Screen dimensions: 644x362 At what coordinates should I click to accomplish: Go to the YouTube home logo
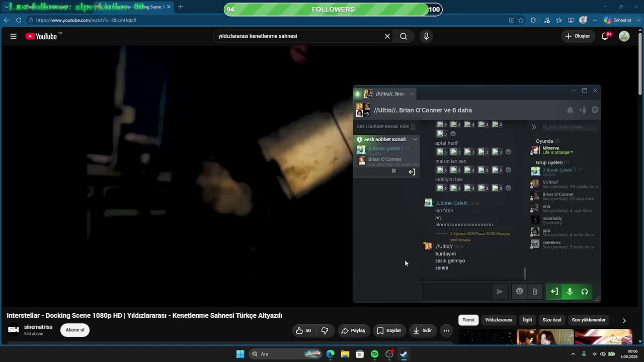tap(41, 36)
